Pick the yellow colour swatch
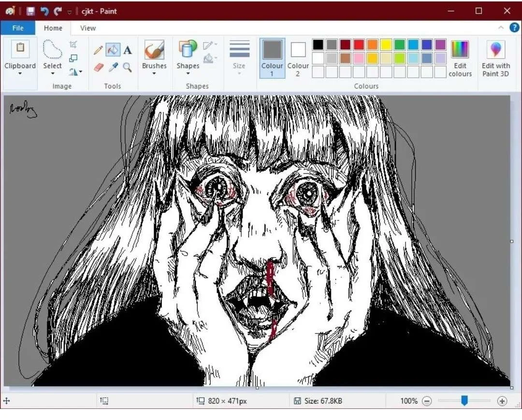The image size is (522, 420). [x=386, y=44]
